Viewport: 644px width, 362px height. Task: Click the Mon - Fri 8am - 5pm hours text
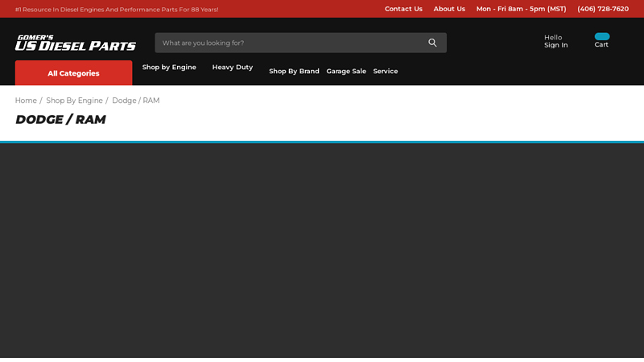521,9
